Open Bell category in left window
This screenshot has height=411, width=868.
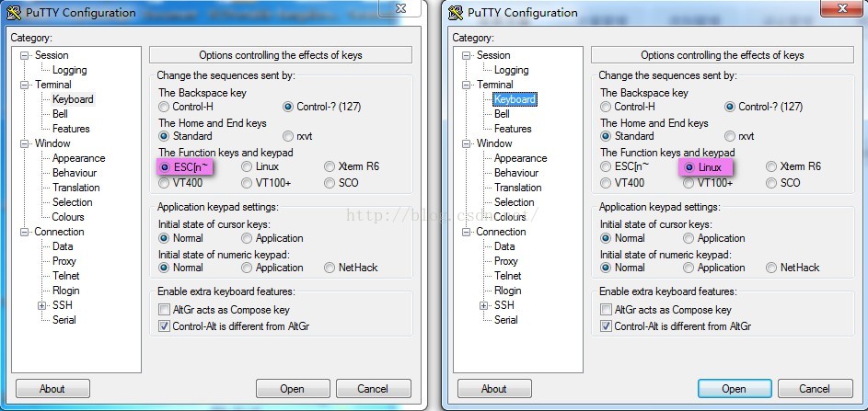coord(60,114)
